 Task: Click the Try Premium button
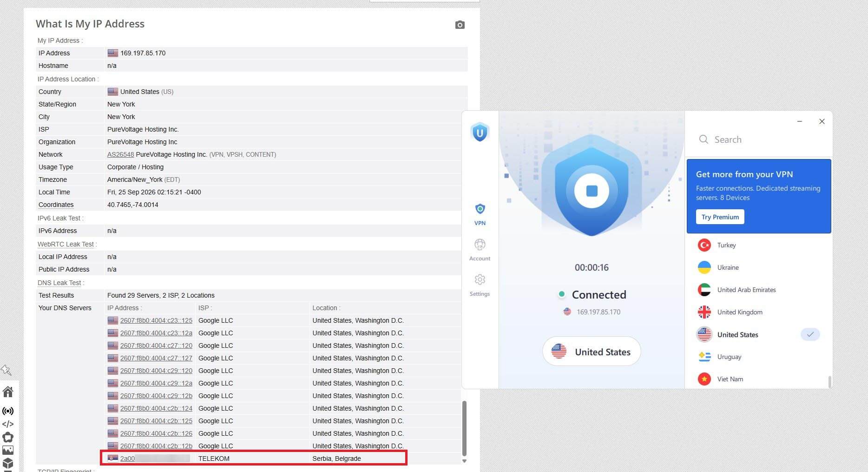coord(720,217)
